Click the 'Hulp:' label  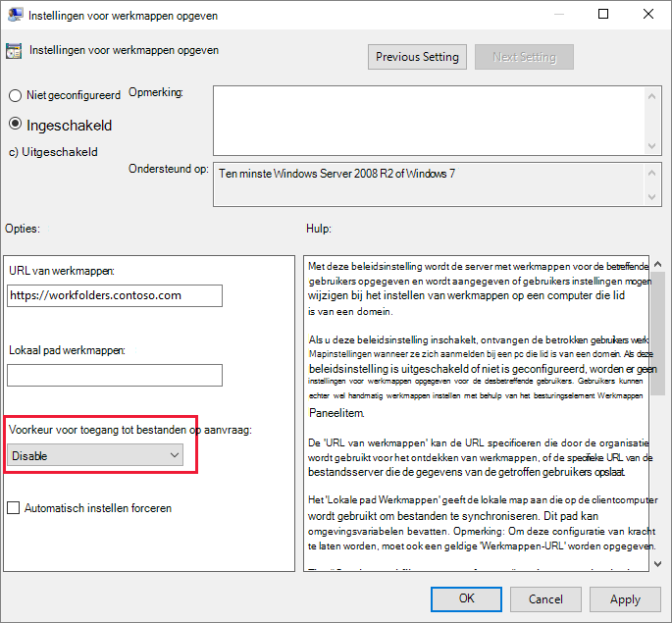tap(319, 229)
